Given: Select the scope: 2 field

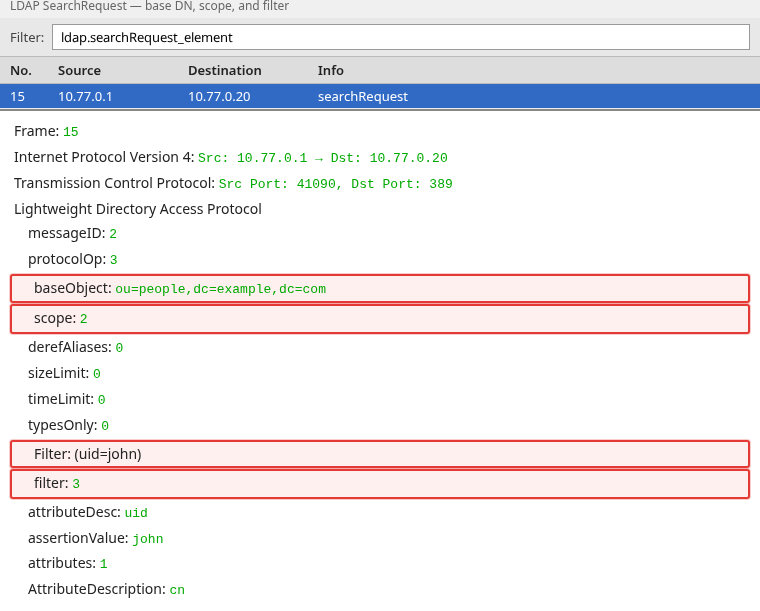Looking at the screenshot, I should 380,319.
